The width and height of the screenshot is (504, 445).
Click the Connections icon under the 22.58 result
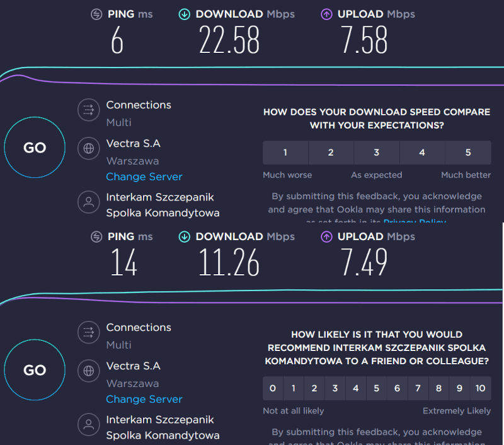(x=89, y=110)
